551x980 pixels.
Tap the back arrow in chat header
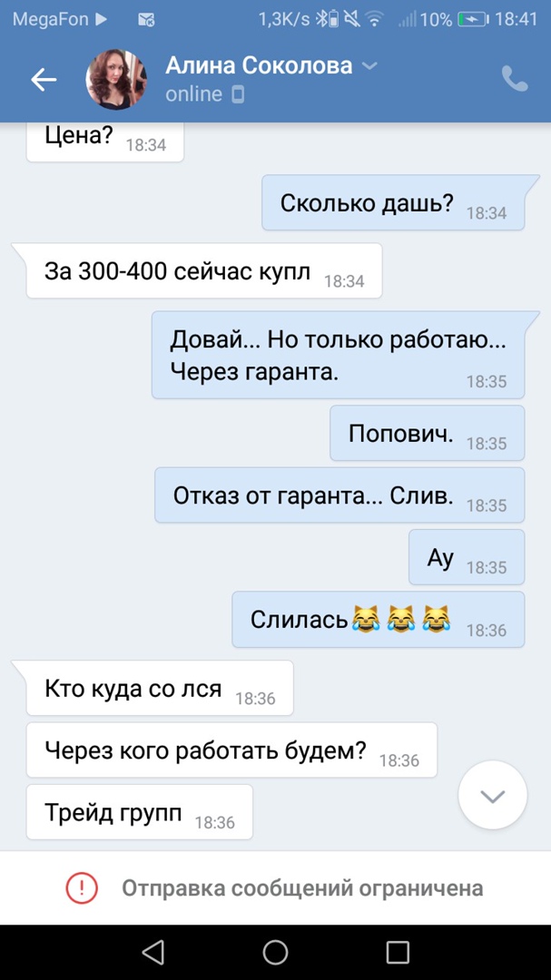[44, 79]
